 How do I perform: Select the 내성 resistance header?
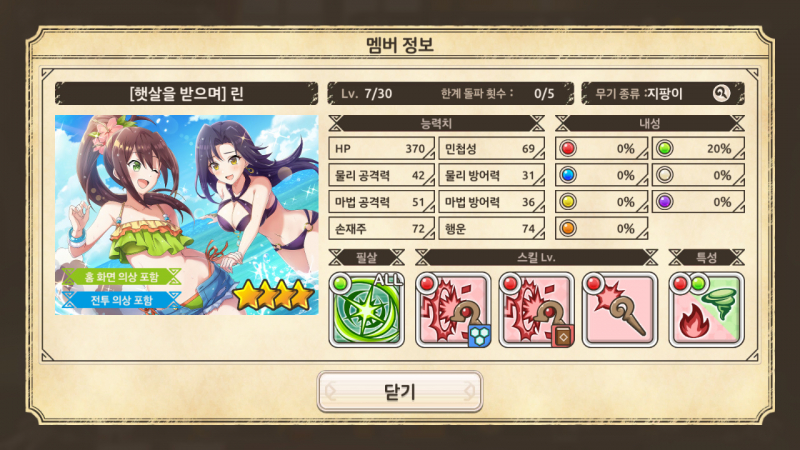click(x=649, y=123)
